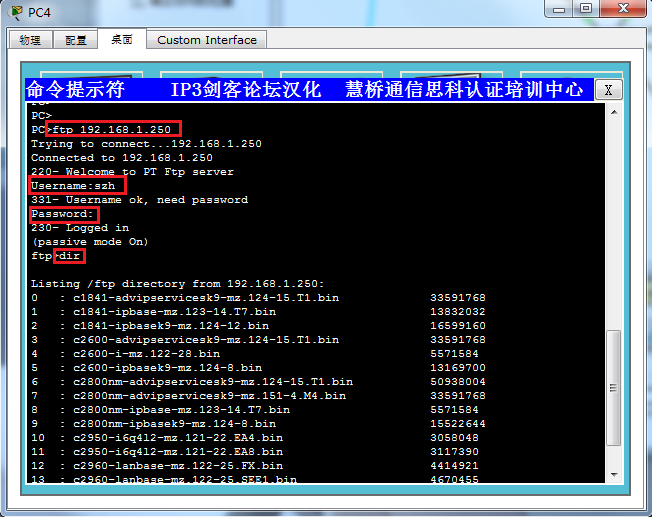Click file c2600-i-mz.122-28.bin
The height and width of the screenshot is (517, 652).
click(x=146, y=354)
